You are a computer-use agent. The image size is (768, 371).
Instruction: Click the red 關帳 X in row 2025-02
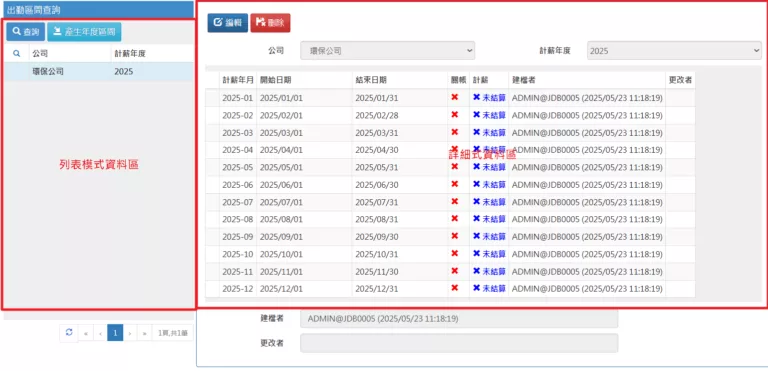tap(455, 114)
